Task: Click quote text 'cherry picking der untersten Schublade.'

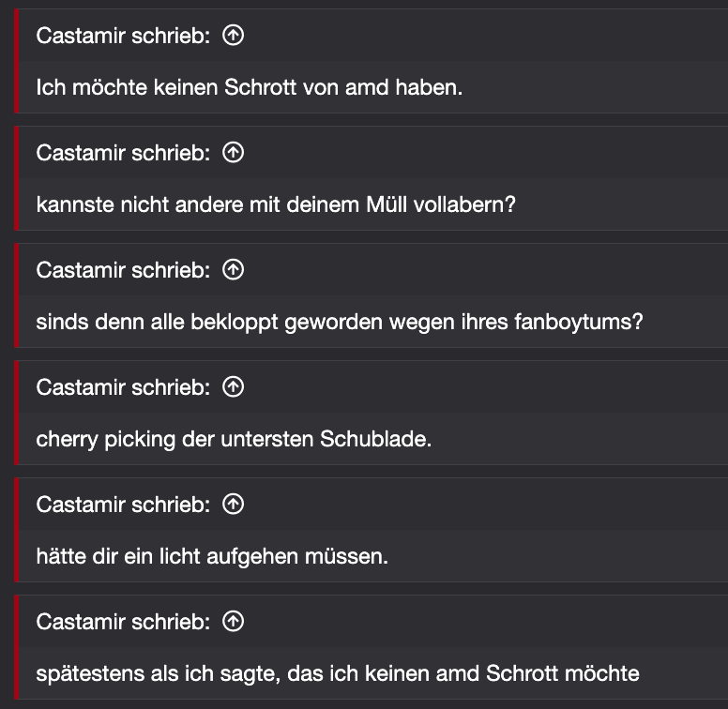Action: [234, 439]
